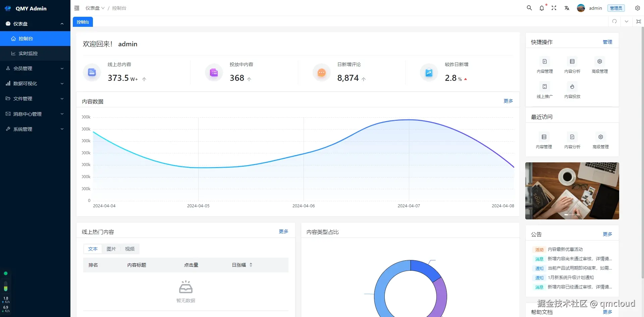Image resolution: width=644 pixels, height=317 pixels.
Task: Open the notification bell
Action: click(x=541, y=8)
